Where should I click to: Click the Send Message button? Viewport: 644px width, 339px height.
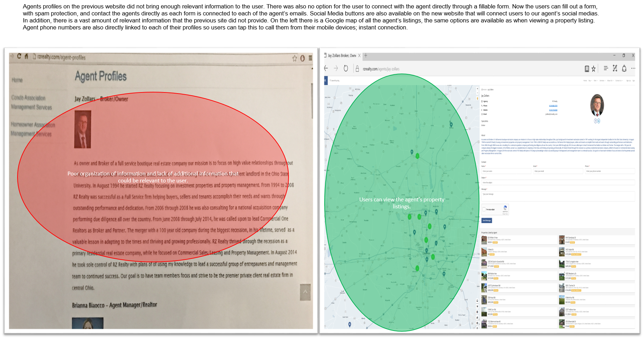tap(487, 221)
